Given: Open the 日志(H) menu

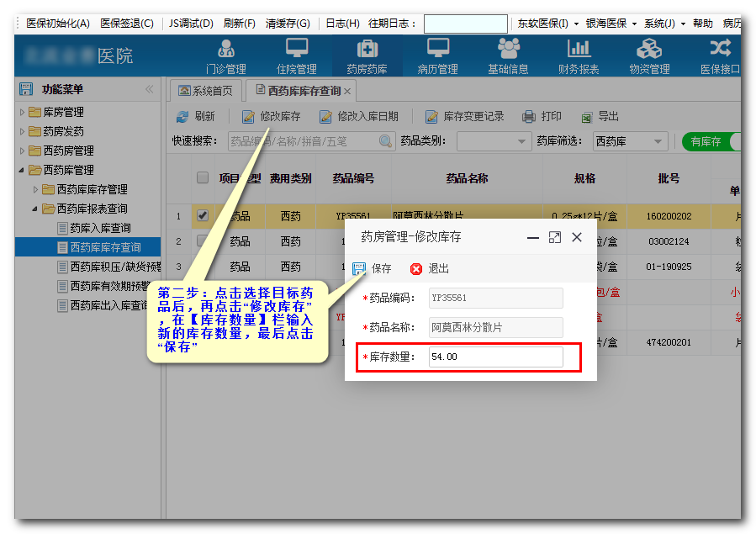Looking at the screenshot, I should pos(342,24).
